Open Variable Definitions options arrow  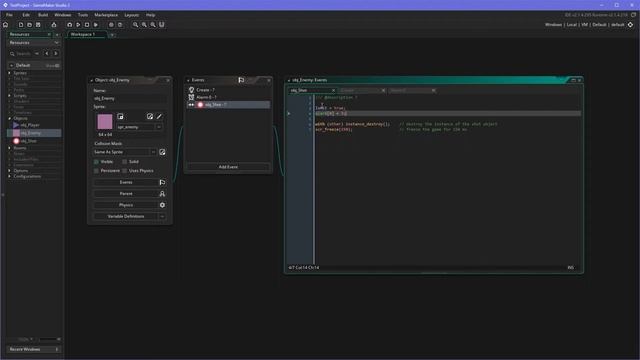[x=162, y=216]
